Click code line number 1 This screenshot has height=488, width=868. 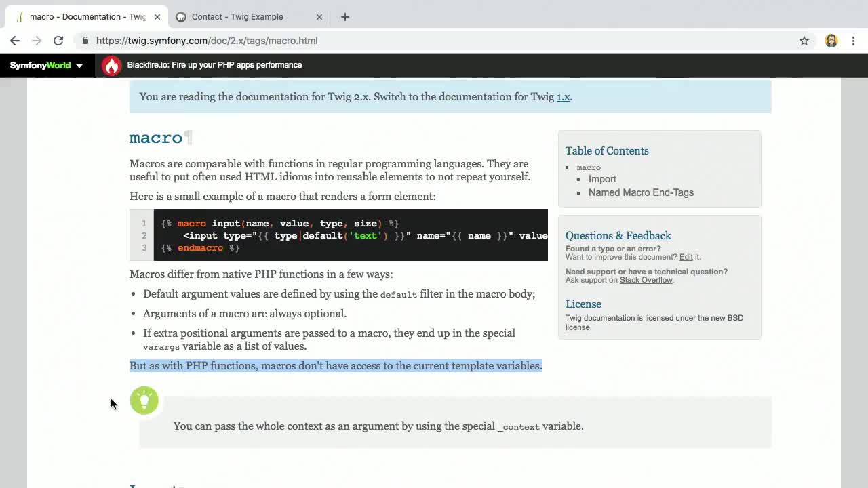click(x=144, y=223)
